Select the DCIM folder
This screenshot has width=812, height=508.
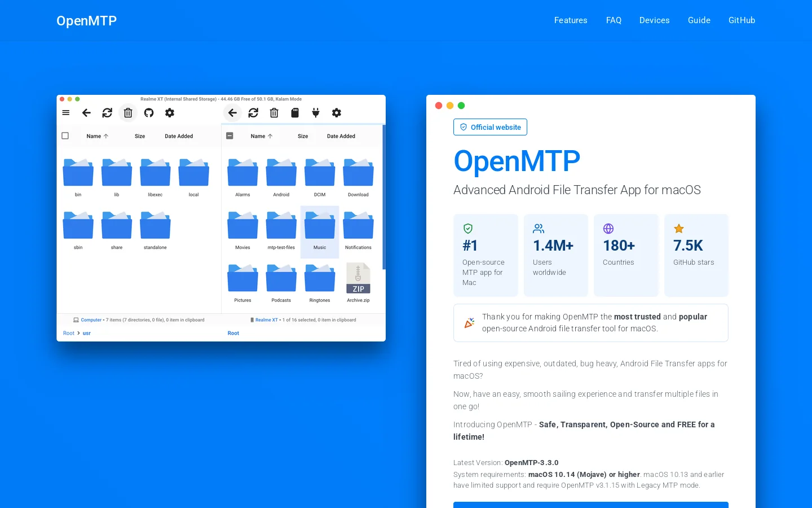tap(320, 178)
